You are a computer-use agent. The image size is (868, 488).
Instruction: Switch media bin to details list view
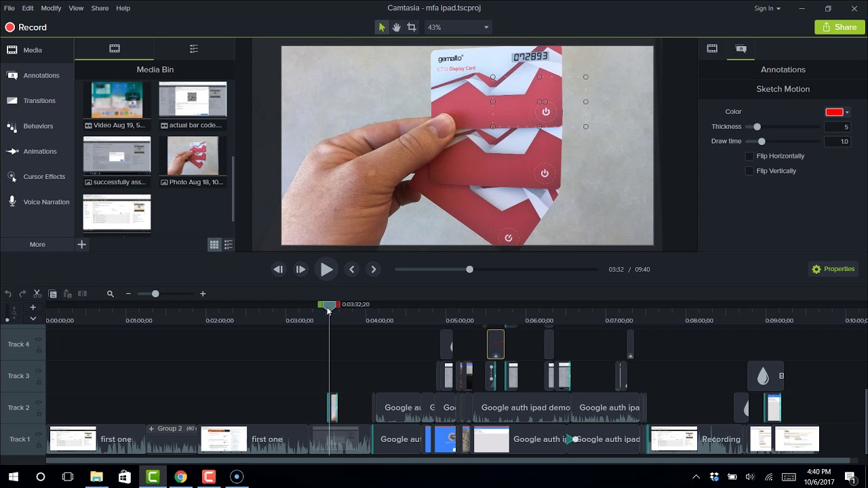coord(229,245)
